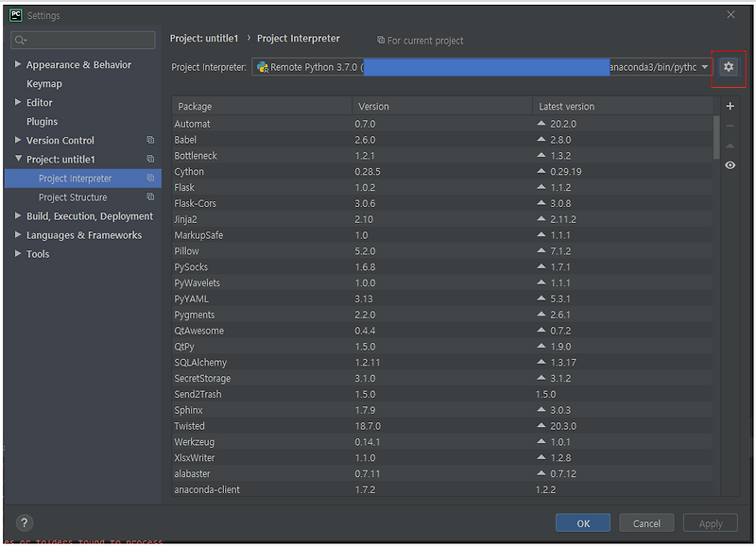756x546 pixels.
Task: Click the Project: untitle1 breadcrumb
Action: tap(204, 38)
